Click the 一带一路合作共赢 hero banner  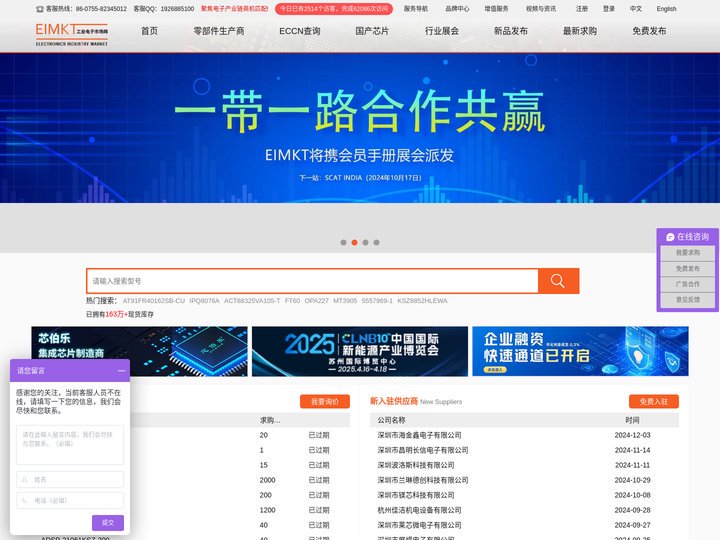360,128
